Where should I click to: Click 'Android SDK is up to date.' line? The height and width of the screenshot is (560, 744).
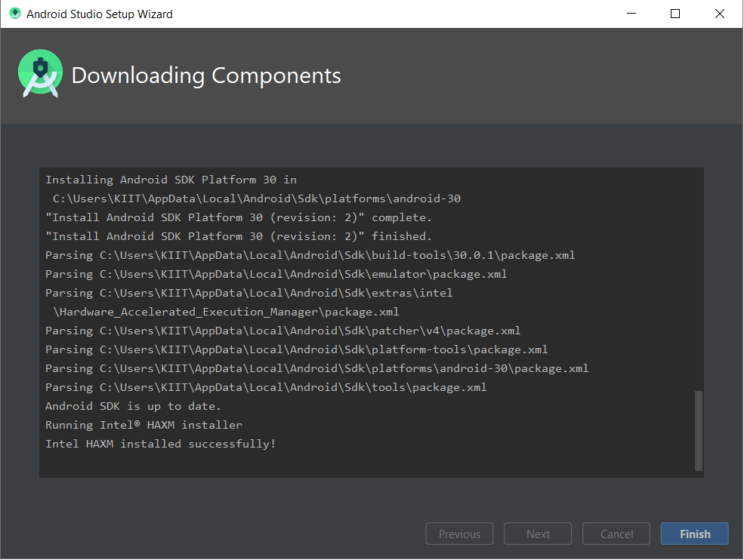click(134, 406)
